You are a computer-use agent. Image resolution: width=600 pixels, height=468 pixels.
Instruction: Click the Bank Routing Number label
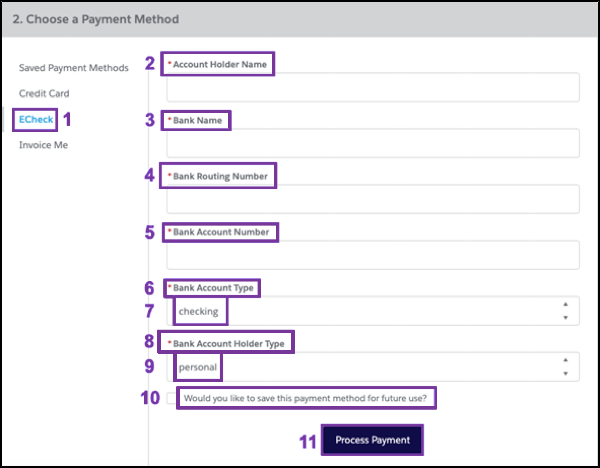tap(222, 176)
